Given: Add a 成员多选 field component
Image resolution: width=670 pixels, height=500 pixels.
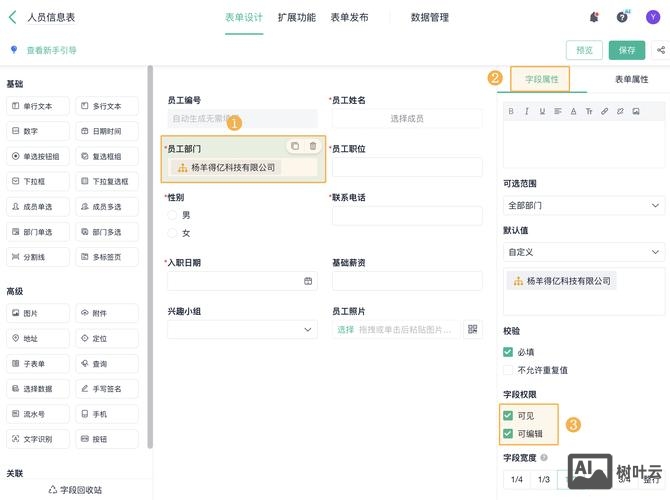Looking at the screenshot, I should click(107, 207).
